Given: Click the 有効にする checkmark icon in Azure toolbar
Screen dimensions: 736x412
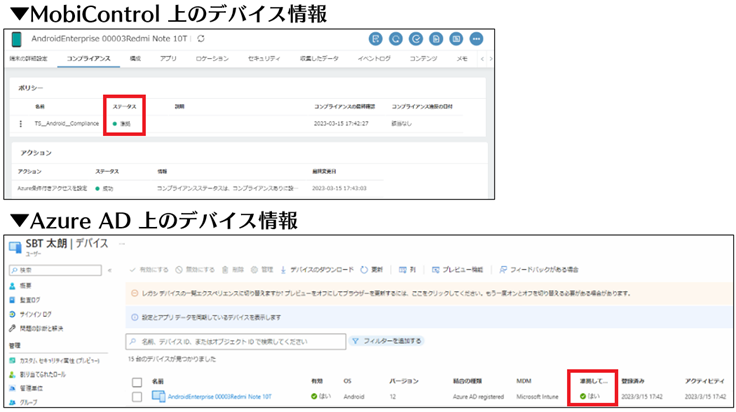Looking at the screenshot, I should (x=133, y=270).
